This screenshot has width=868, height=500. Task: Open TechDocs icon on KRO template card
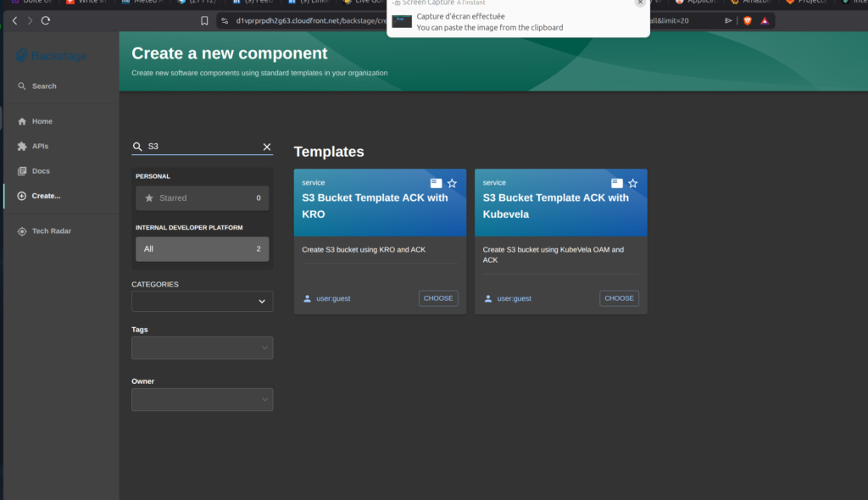click(436, 183)
